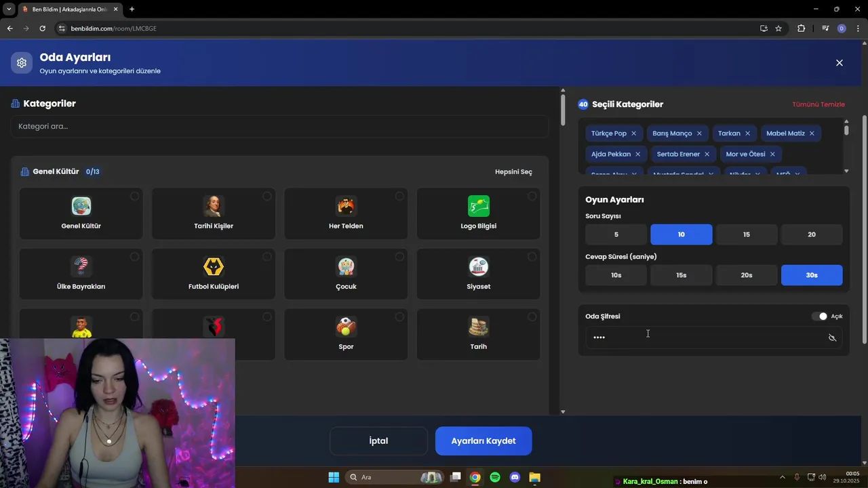Toggle the Oda Şifresi Açık switch

[819, 317]
